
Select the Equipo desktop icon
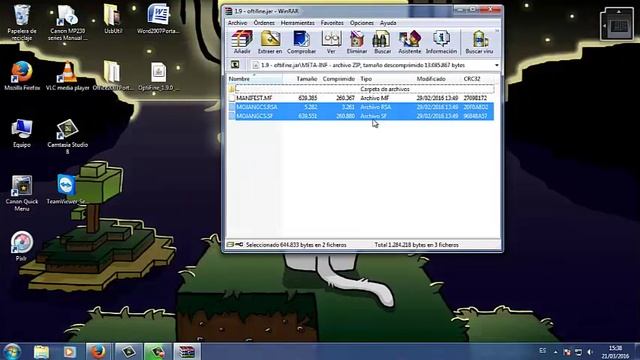point(22,133)
